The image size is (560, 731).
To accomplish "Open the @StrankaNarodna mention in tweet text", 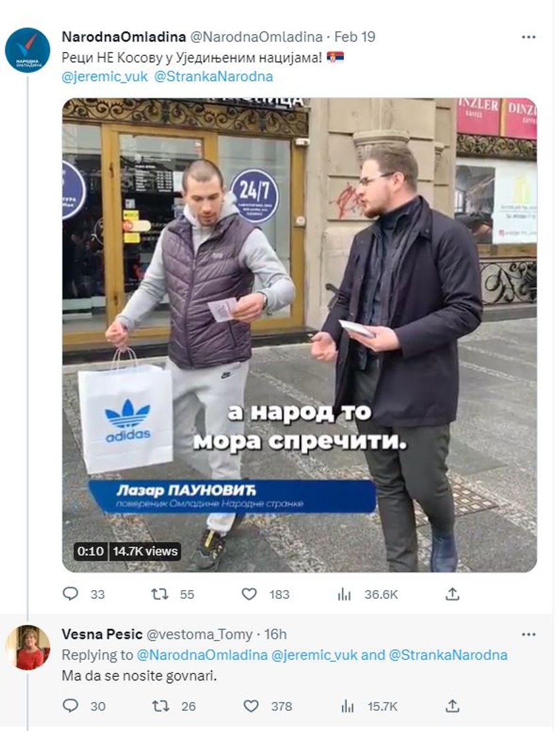I will pyautogui.click(x=213, y=76).
